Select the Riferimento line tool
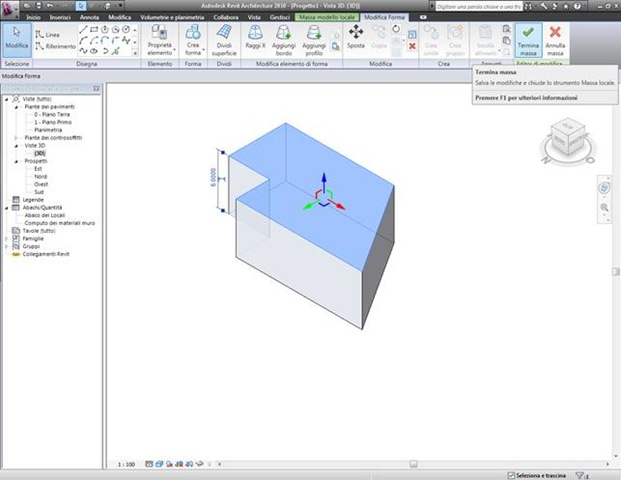This screenshot has width=621, height=480. (x=55, y=46)
